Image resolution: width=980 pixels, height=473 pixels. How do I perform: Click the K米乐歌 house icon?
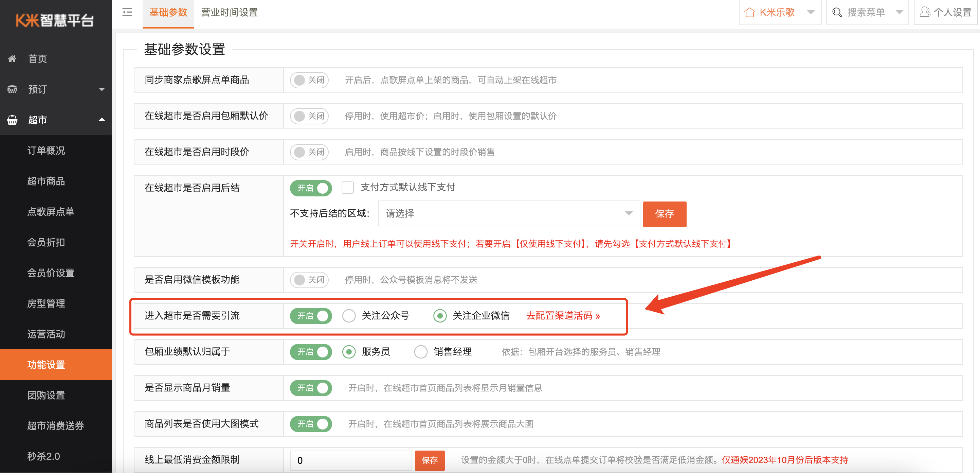coord(749,12)
